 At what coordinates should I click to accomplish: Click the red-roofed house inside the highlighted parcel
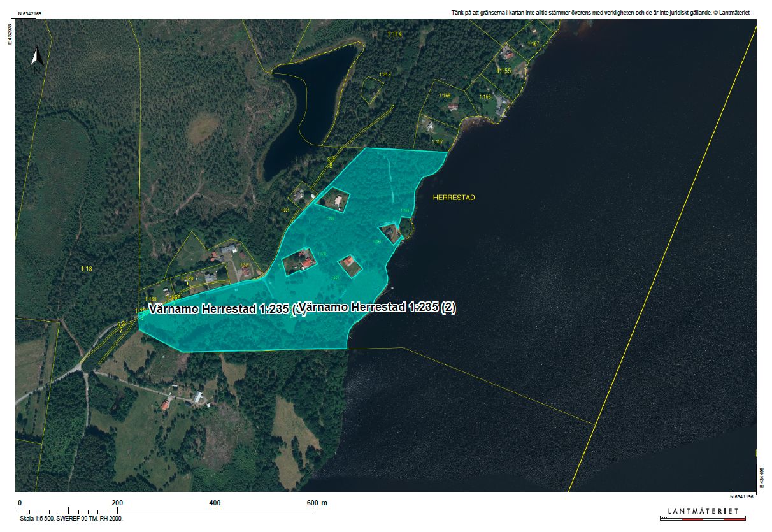(x=348, y=262)
